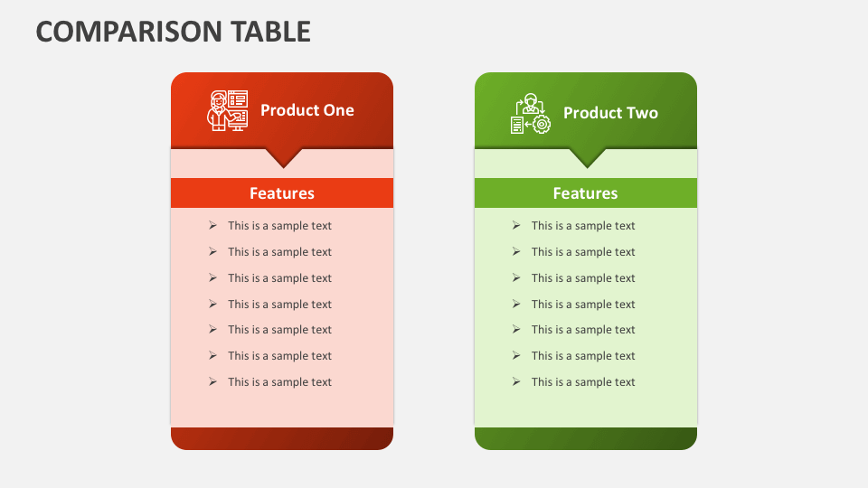Click the green Features header bar
The width and height of the screenshot is (868, 488).
pyautogui.click(x=586, y=193)
